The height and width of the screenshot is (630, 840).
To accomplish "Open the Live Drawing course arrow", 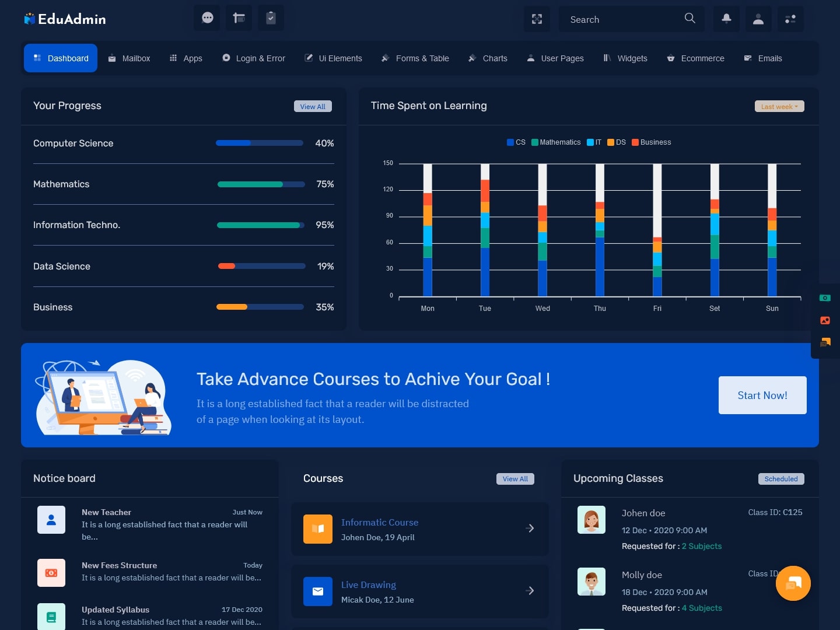I will (530, 590).
